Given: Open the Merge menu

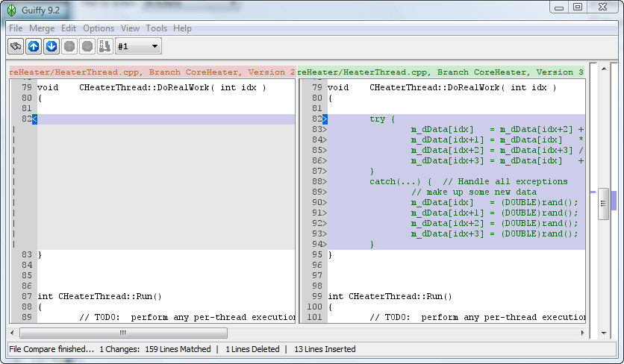Looking at the screenshot, I should [42, 28].
